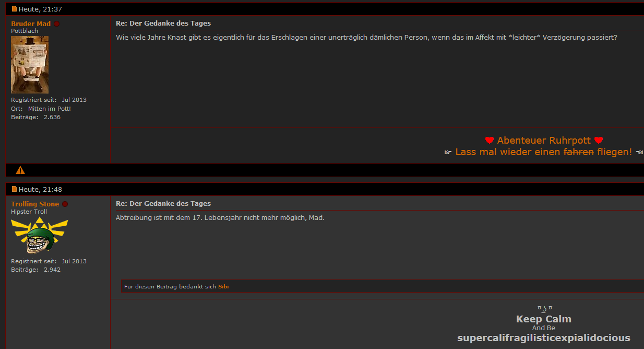644x349 pixels.
Task: Click Trolling Stone's offline status dot
Action: (x=65, y=204)
